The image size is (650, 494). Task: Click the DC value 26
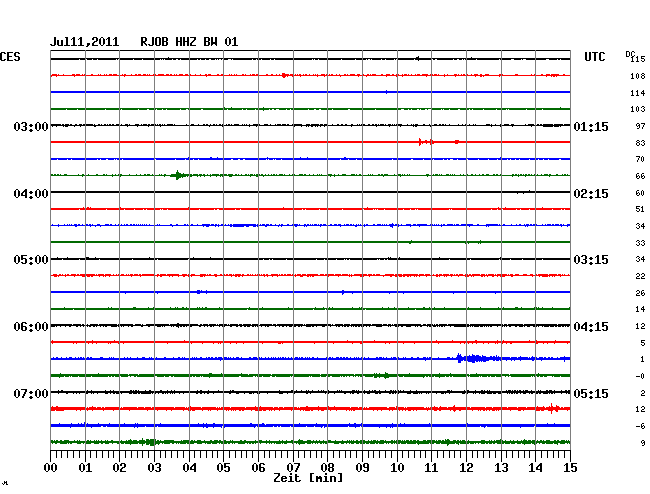[x=640, y=293]
